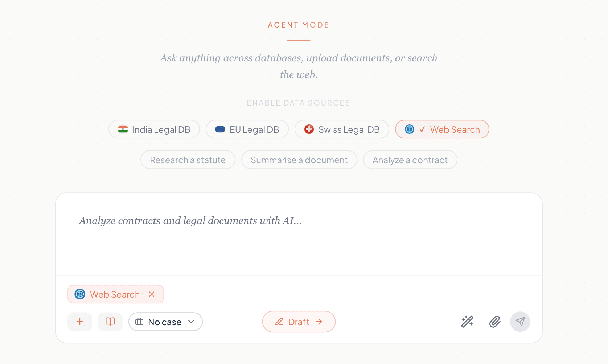This screenshot has width=608, height=364.
Task: Expand the case selector chevron
Action: click(191, 322)
